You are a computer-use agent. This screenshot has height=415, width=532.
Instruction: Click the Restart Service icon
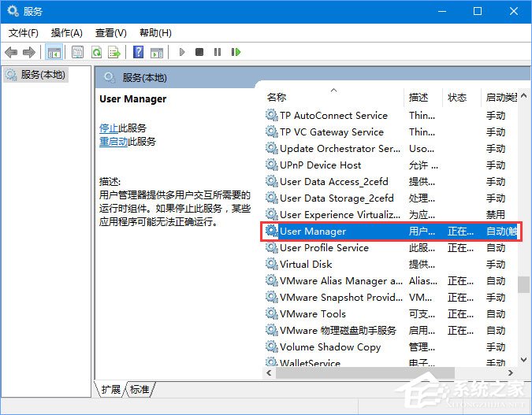pyautogui.click(x=236, y=52)
